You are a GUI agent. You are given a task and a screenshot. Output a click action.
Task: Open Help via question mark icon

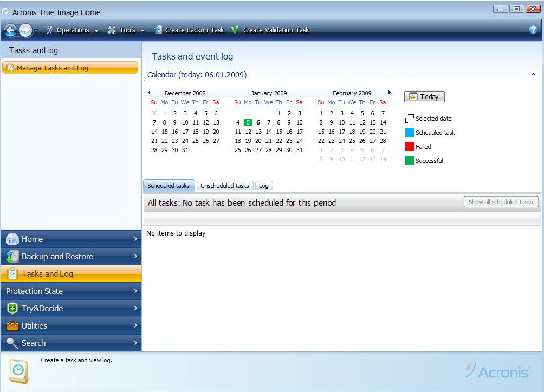click(533, 30)
